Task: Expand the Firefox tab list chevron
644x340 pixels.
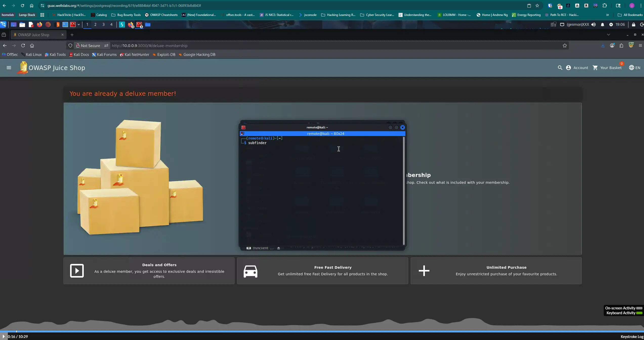Action: point(608,35)
